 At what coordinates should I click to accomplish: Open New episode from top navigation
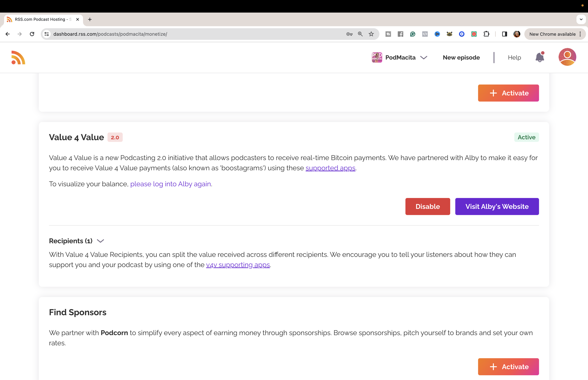pyautogui.click(x=461, y=57)
